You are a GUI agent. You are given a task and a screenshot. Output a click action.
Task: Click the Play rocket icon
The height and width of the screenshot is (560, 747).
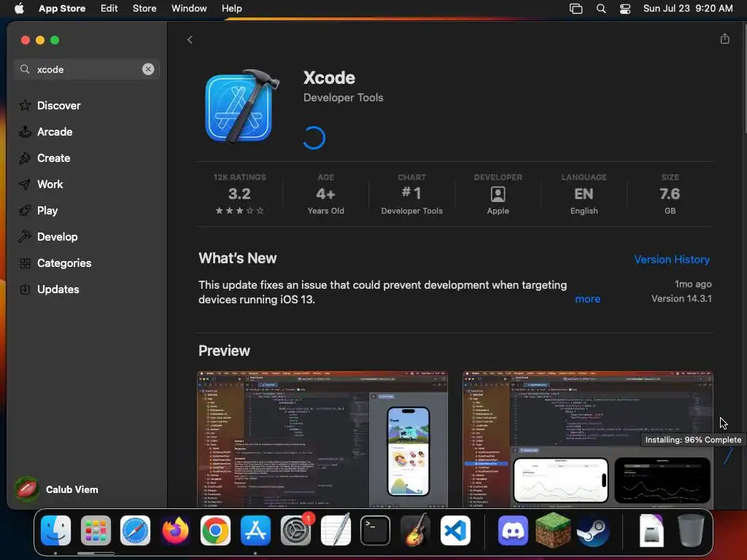(25, 211)
